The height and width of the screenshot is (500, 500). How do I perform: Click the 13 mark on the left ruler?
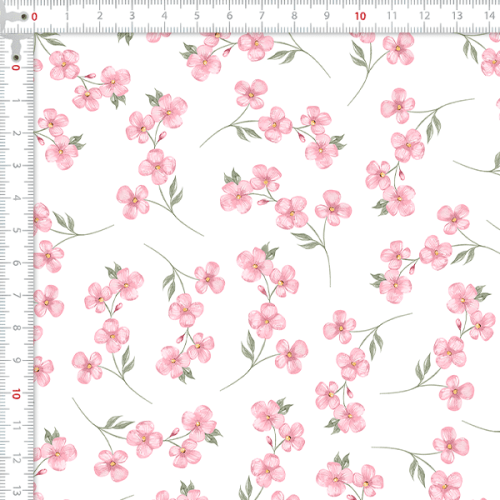click(16, 491)
